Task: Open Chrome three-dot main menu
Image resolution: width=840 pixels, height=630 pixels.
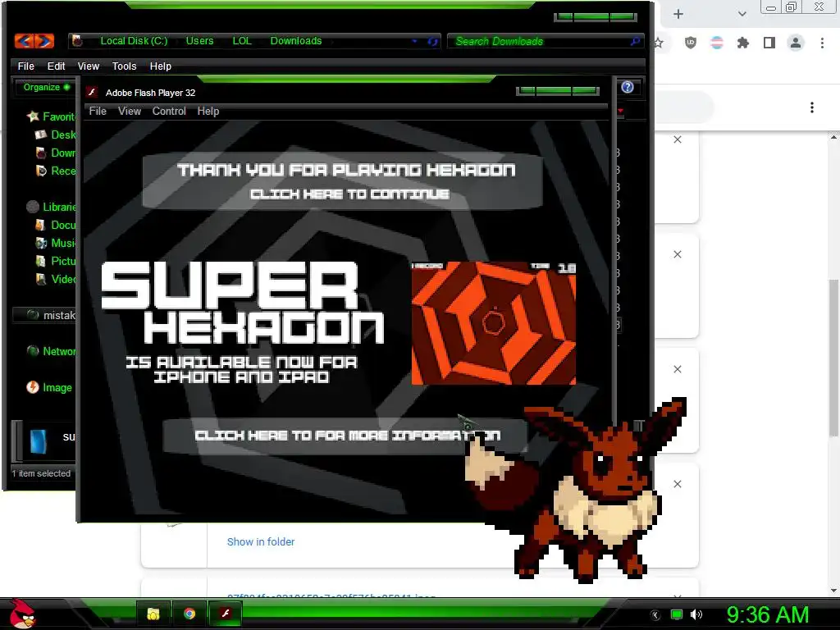Action: (822, 43)
